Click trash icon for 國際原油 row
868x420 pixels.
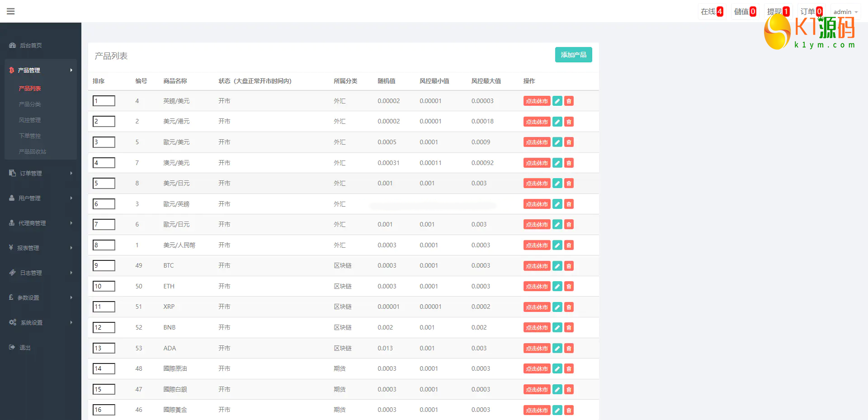click(569, 369)
